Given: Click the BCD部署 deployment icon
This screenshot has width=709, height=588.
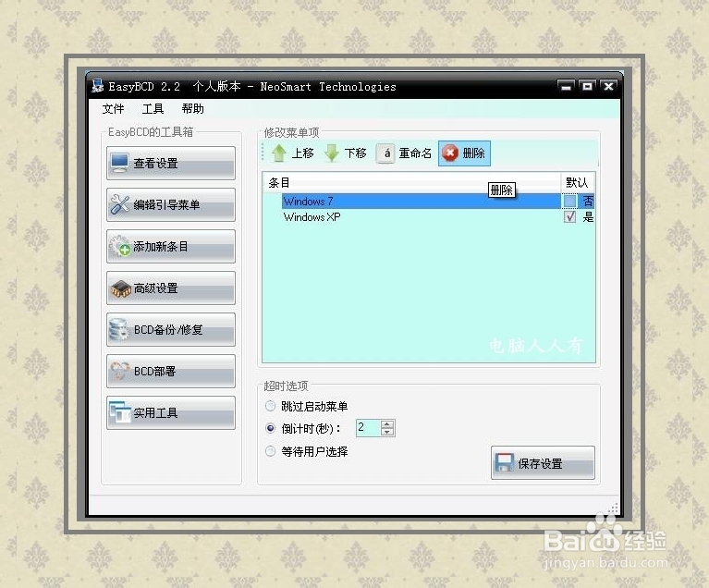Looking at the screenshot, I should [120, 371].
